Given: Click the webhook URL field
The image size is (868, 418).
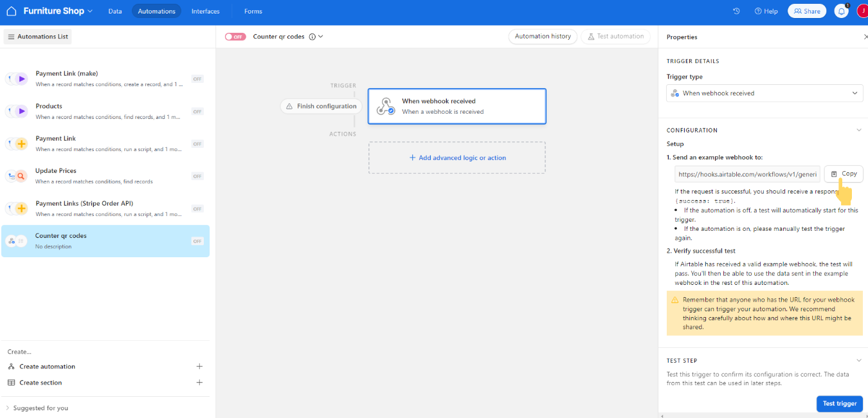Looking at the screenshot, I should [747, 174].
